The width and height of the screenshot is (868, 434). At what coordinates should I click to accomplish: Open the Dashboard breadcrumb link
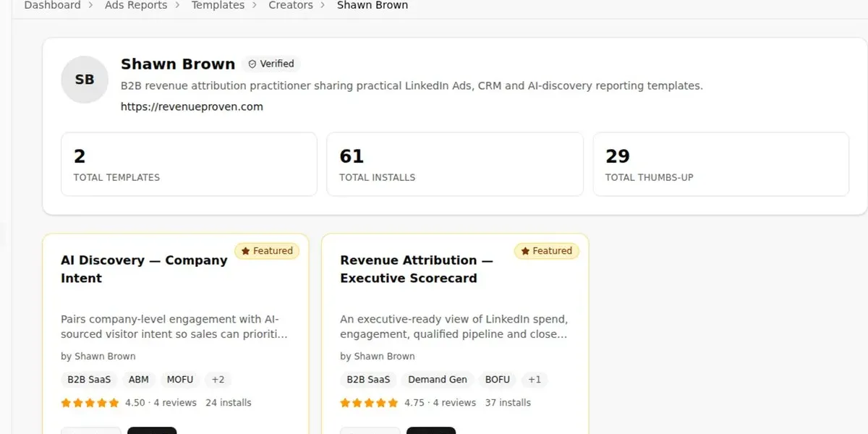coord(52,5)
